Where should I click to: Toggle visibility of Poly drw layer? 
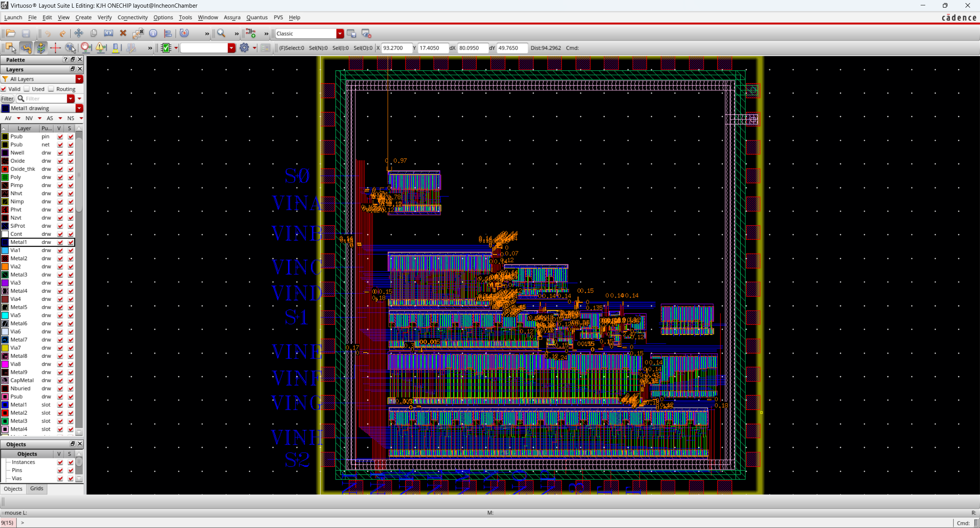pos(60,177)
